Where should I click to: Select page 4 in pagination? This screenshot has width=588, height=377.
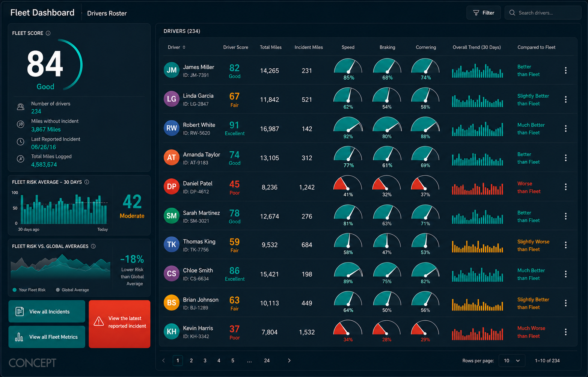coord(219,360)
